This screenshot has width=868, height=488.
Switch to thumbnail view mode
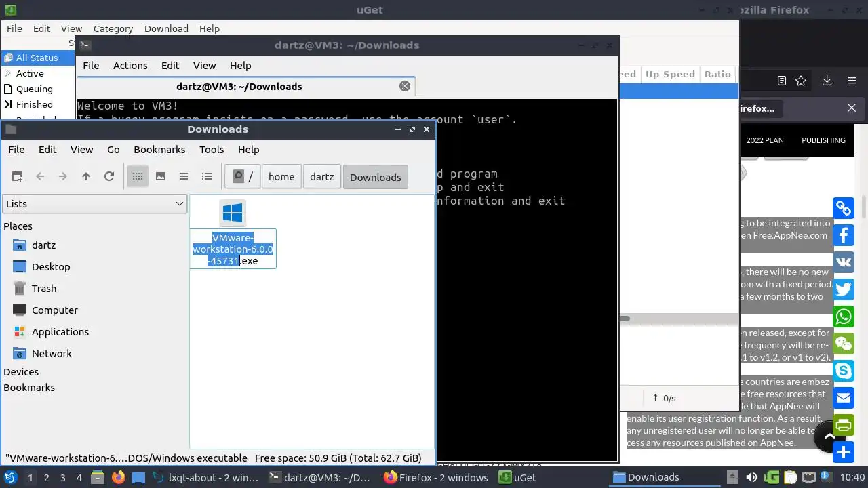161,176
